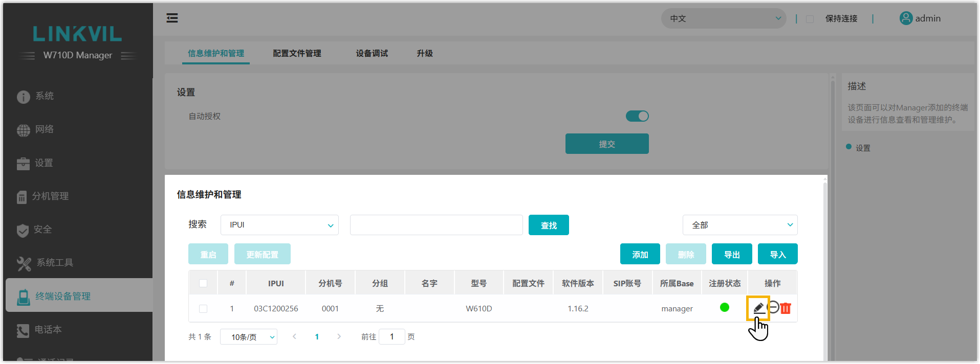
Task: Tick the select-all checkbox in table header
Action: coord(203,283)
